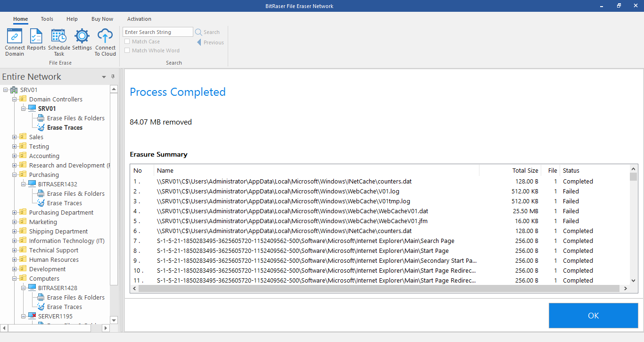Viewport: 644px width, 342px height.
Task: Sort by the No column header
Action: coord(142,170)
